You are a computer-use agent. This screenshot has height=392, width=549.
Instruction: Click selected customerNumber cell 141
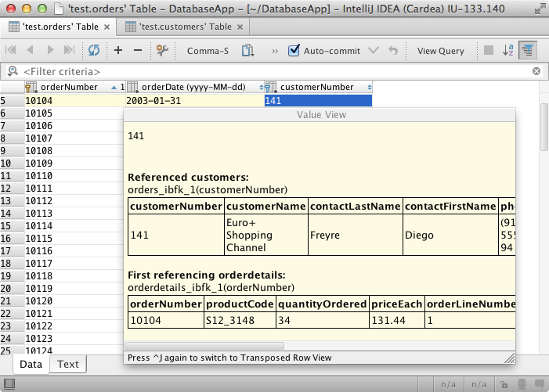click(318, 101)
